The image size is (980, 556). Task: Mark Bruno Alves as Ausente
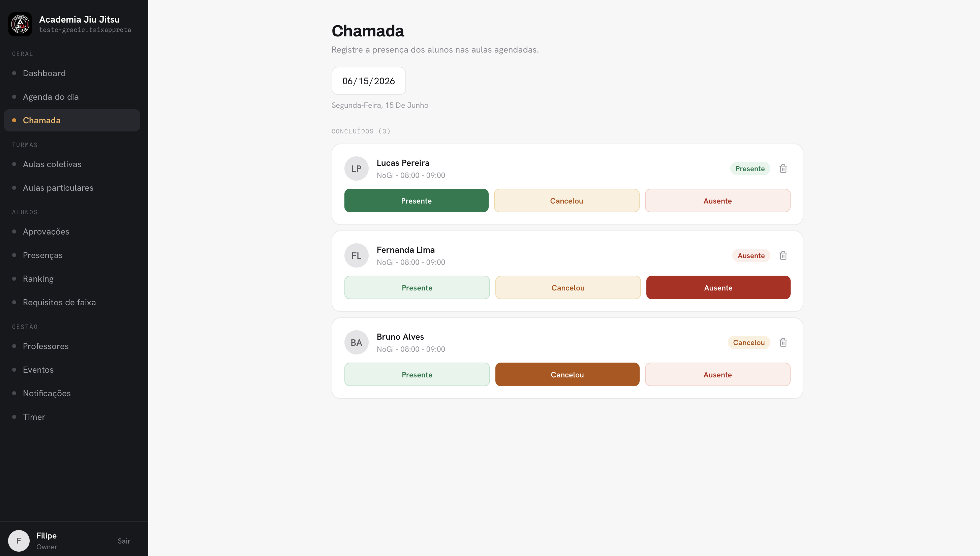click(x=717, y=375)
